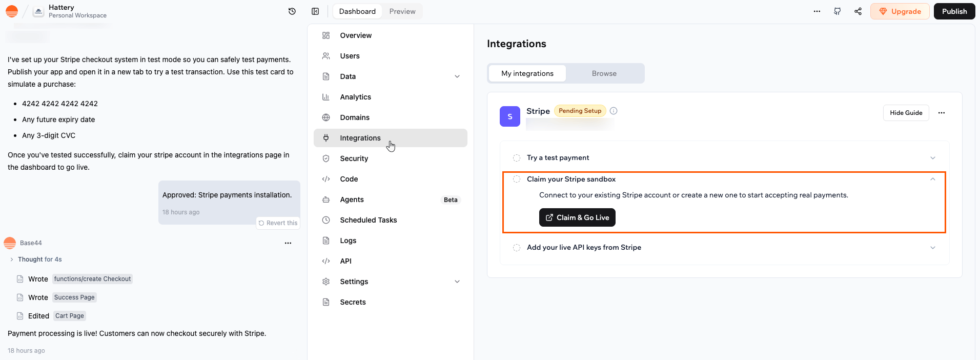
Task: Click the Settings gear icon
Action: pos(326,282)
